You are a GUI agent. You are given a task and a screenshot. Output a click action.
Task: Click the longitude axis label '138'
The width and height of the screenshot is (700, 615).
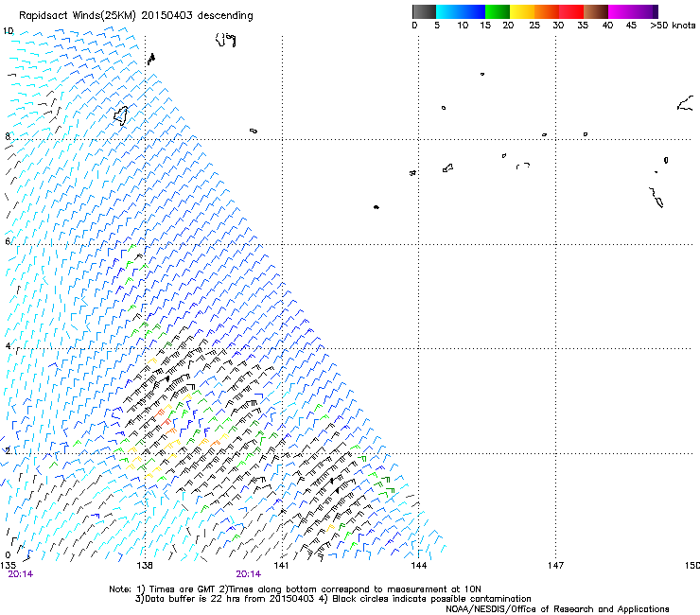(x=145, y=566)
